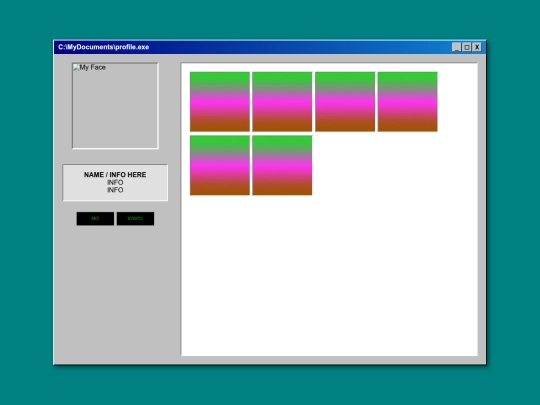Click the My Face profile picture placeholder
This screenshot has width=540, height=405.
click(115, 106)
